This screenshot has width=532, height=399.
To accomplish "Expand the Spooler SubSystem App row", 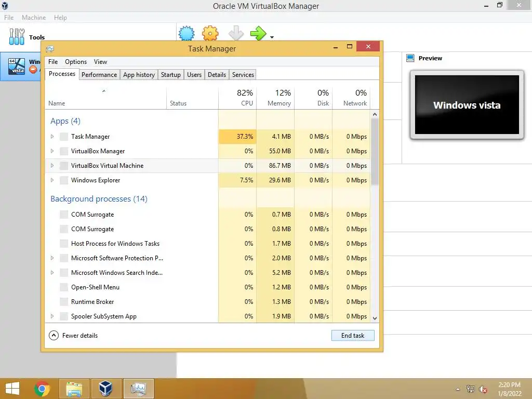I will click(52, 316).
